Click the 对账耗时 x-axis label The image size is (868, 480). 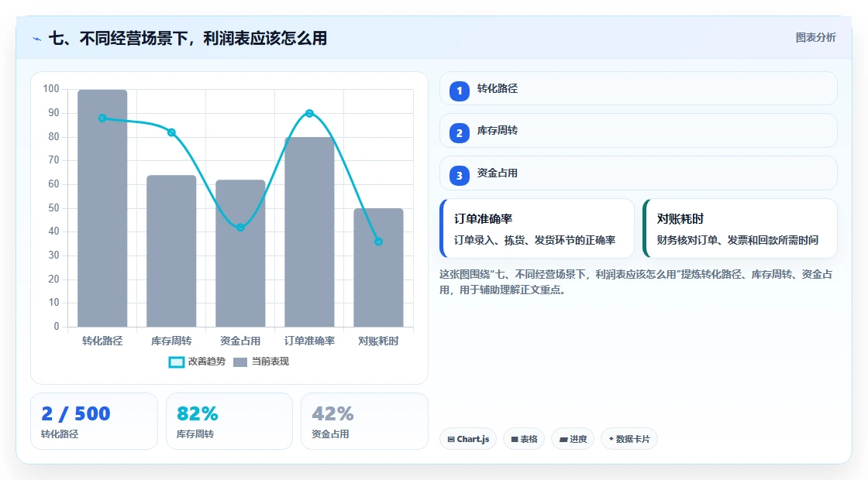click(379, 341)
